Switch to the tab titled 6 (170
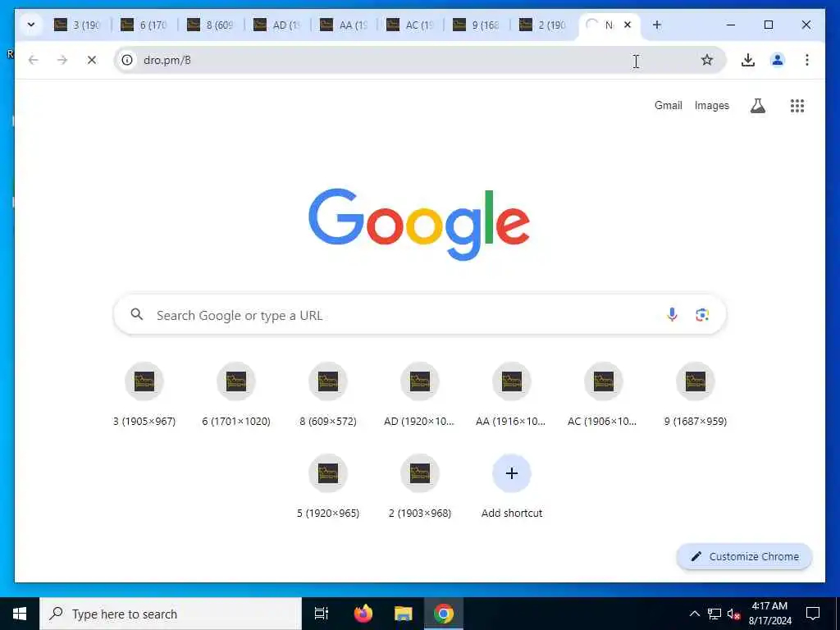Screen dimensions: 840x630 pos(144,25)
